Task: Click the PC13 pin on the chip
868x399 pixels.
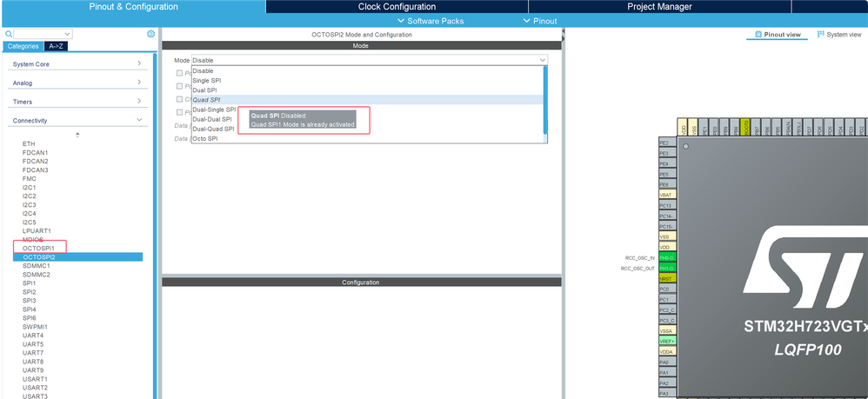Action: [667, 205]
